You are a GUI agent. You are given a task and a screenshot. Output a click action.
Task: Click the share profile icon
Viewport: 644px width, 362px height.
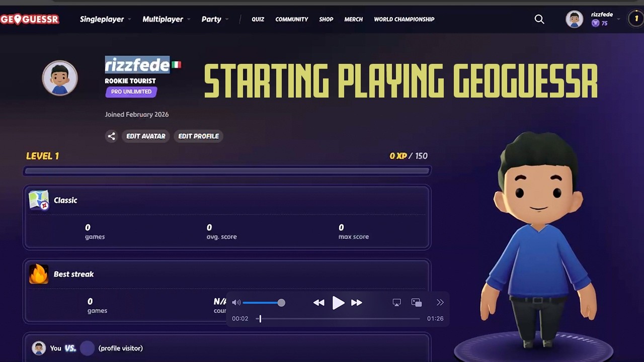[111, 136]
